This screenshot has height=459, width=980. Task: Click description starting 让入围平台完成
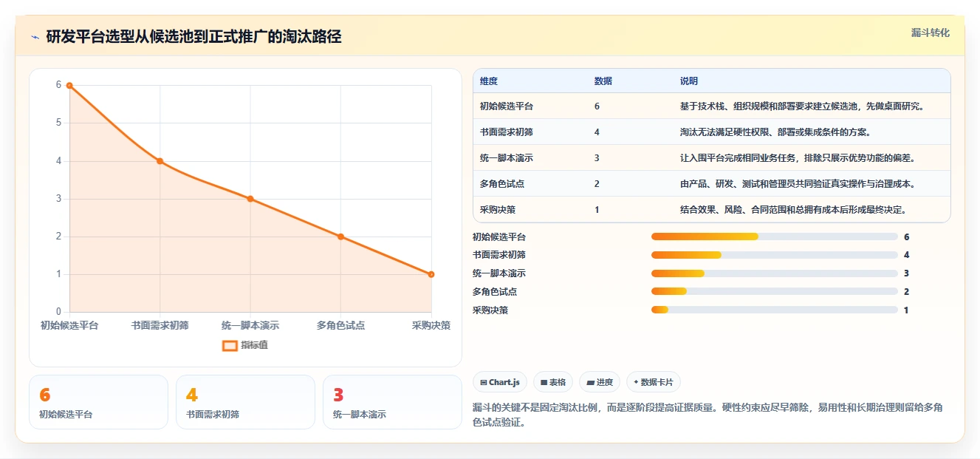pyautogui.click(x=798, y=158)
